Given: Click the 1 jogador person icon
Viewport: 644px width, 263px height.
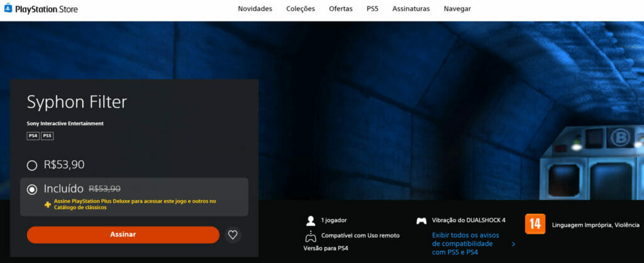Looking at the screenshot, I should (310, 221).
